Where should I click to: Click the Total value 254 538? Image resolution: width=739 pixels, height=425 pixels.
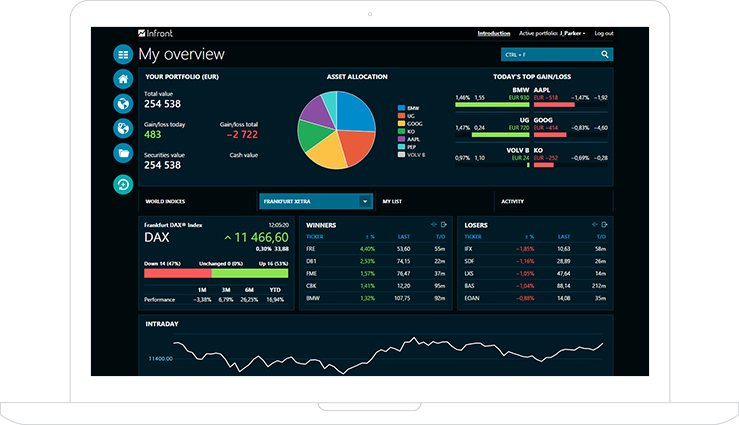163,104
